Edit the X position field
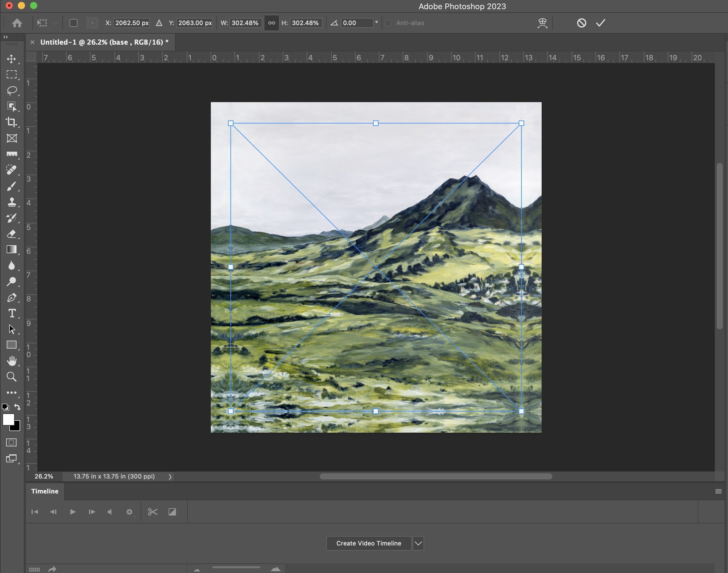 tap(132, 23)
